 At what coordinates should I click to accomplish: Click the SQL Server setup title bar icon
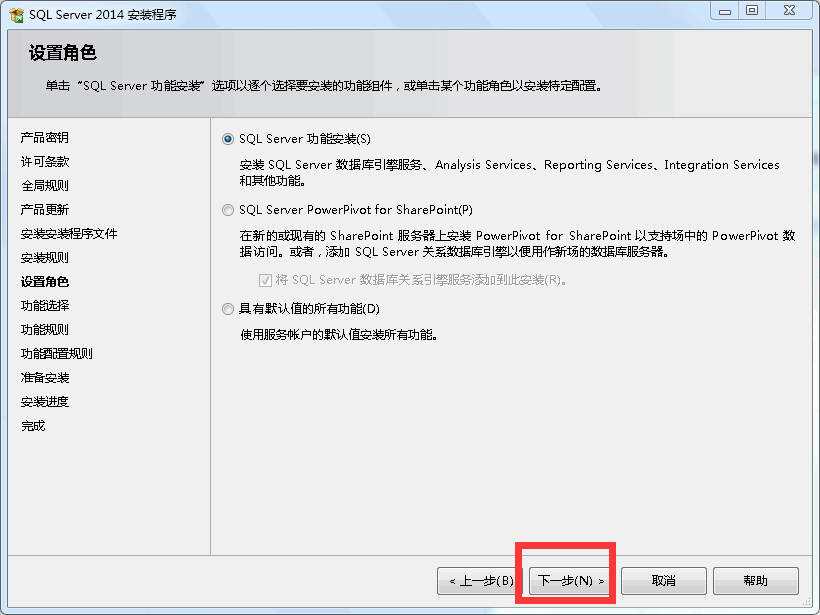click(x=17, y=15)
